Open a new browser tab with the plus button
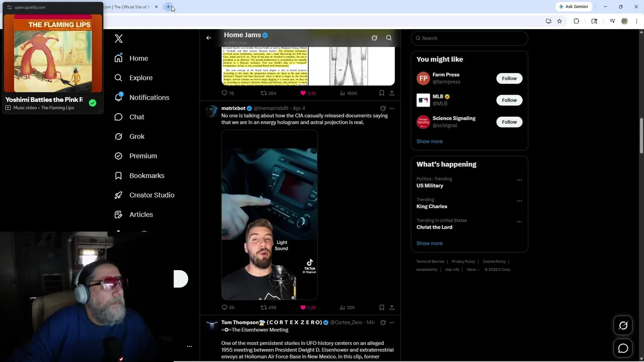Viewport: 644px width, 362px height. [x=169, y=7]
